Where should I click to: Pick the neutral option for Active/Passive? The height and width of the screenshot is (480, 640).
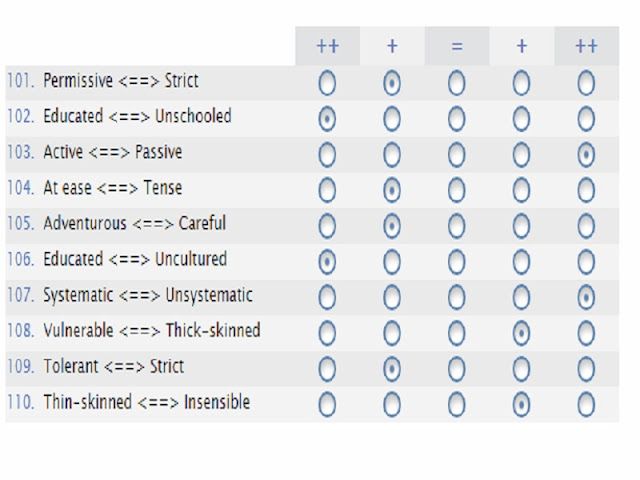pyautogui.click(x=456, y=155)
